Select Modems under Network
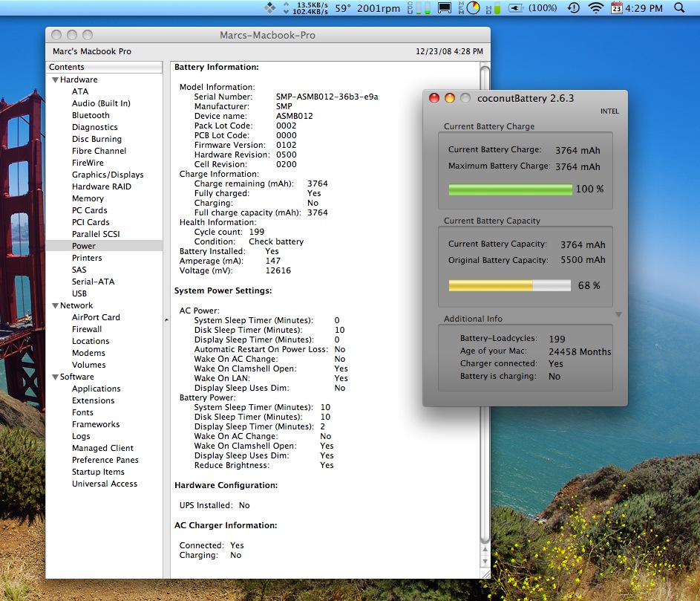 point(89,353)
